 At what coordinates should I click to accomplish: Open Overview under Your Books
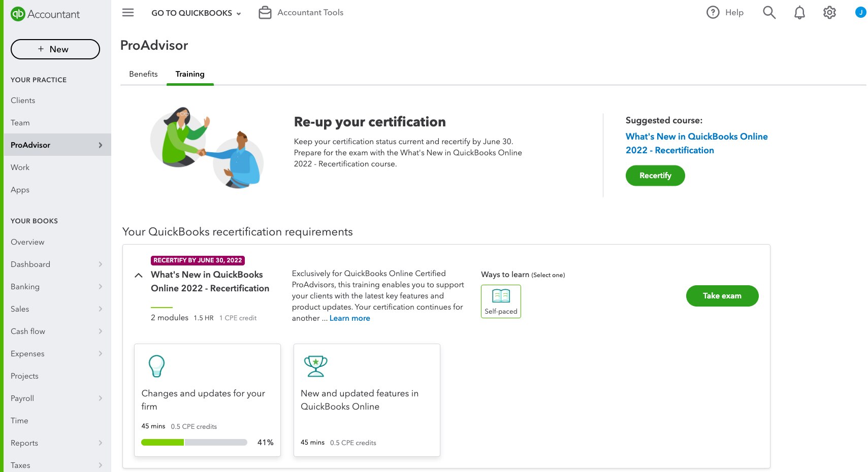coord(27,242)
